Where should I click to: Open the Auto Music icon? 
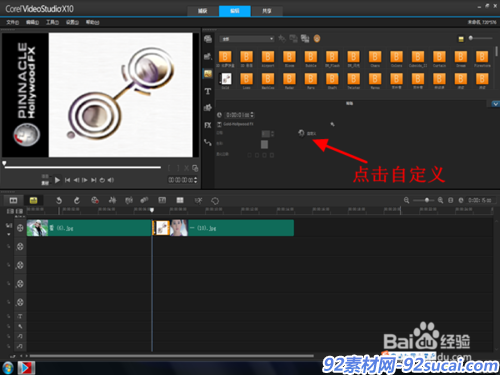point(129,200)
